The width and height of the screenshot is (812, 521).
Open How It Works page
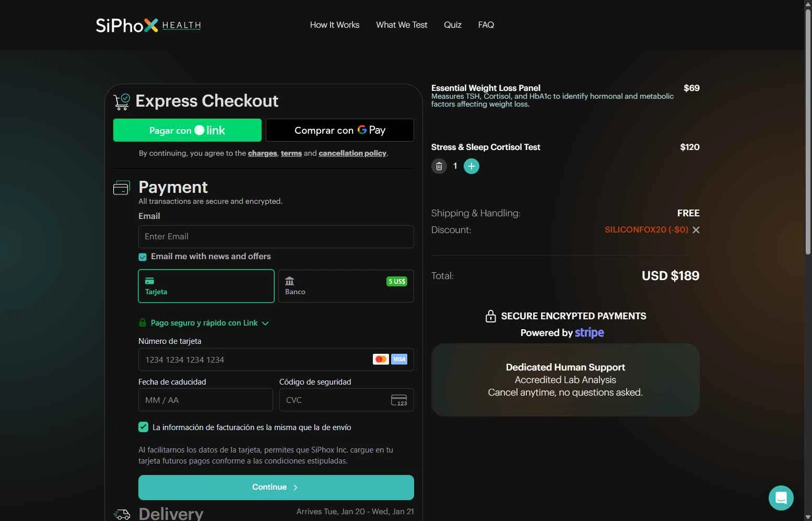click(x=335, y=25)
